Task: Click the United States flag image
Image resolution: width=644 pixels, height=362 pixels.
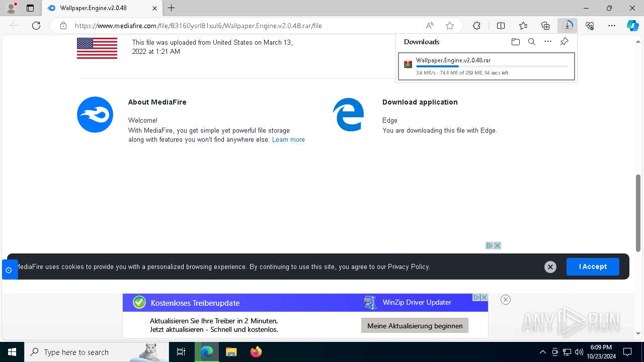Action: [97, 47]
